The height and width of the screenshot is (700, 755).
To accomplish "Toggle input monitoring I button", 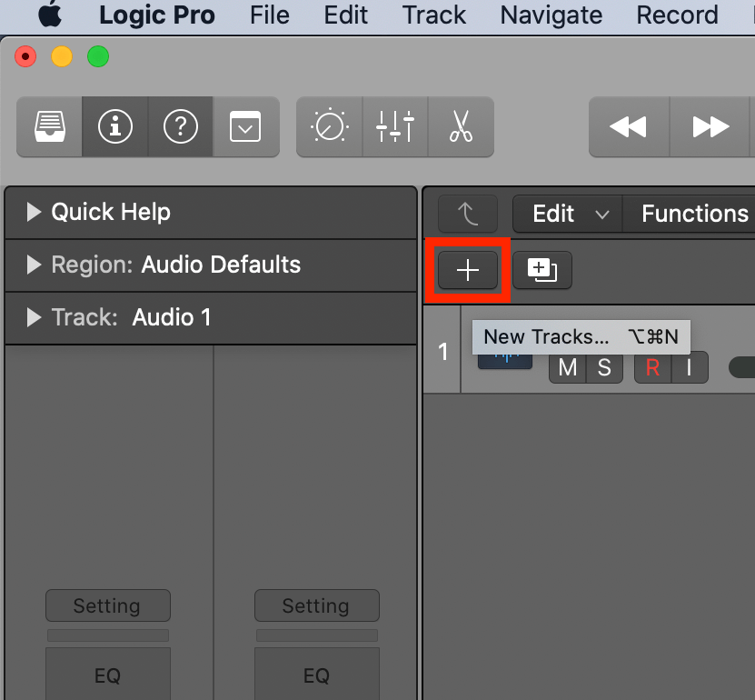I will 690,367.
